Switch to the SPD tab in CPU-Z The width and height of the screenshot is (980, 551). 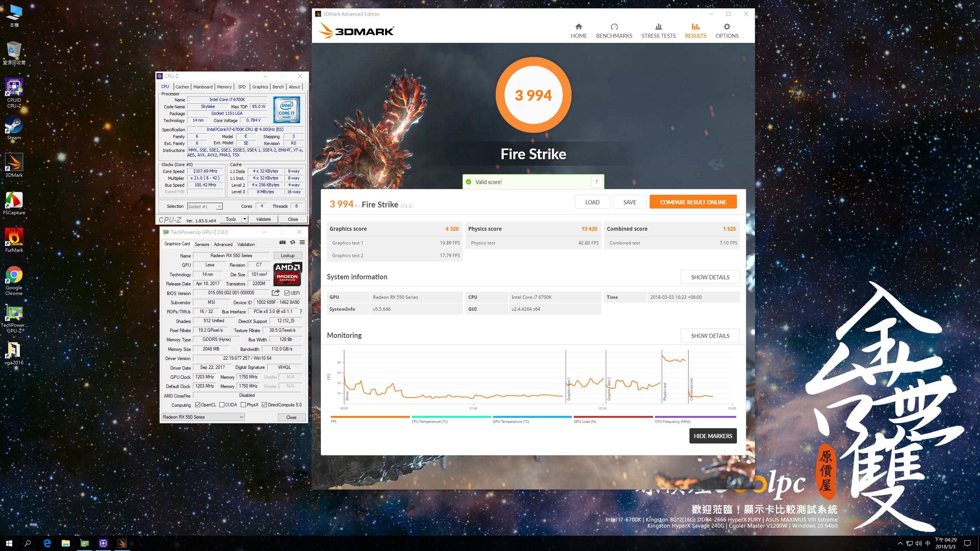click(242, 87)
